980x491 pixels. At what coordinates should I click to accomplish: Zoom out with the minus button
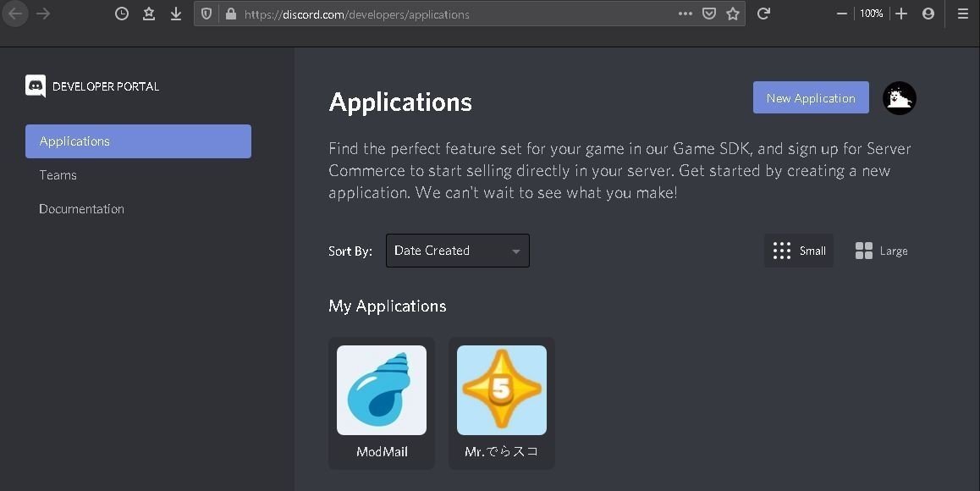point(842,14)
